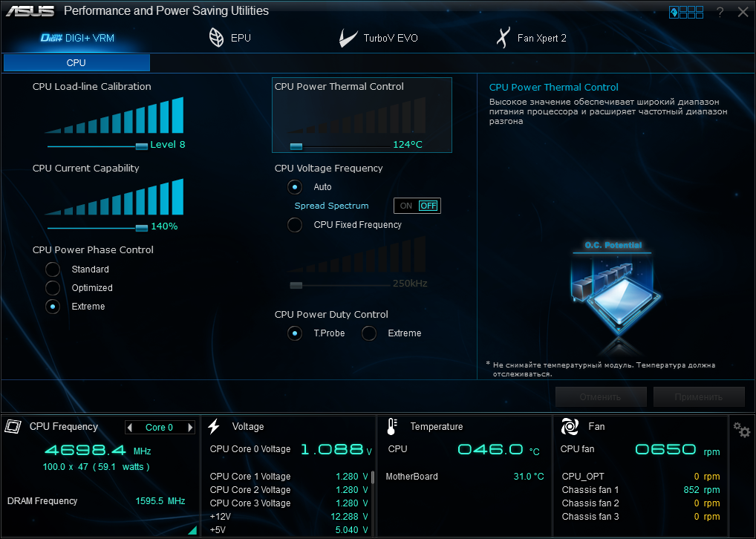
Task: Adjust the CPU Current Capability slider handle
Action: point(141,228)
